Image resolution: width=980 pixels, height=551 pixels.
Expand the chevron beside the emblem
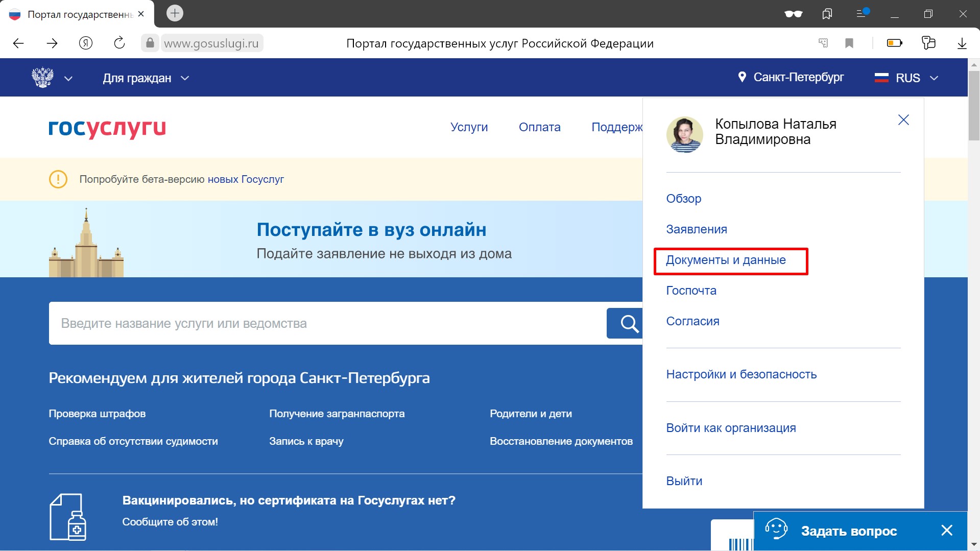(x=68, y=78)
